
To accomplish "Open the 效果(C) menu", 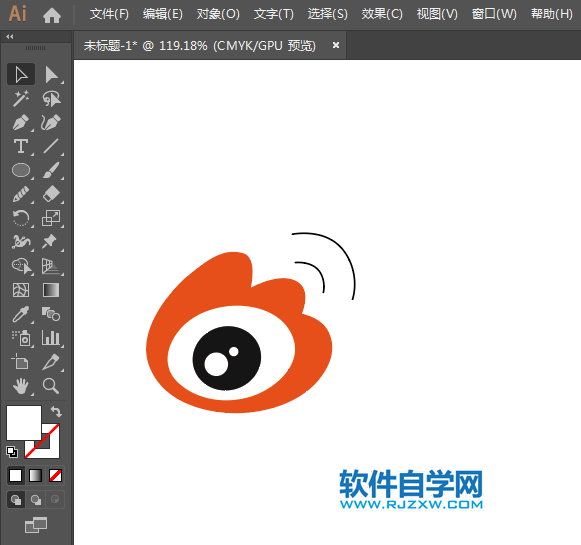I will tap(382, 14).
